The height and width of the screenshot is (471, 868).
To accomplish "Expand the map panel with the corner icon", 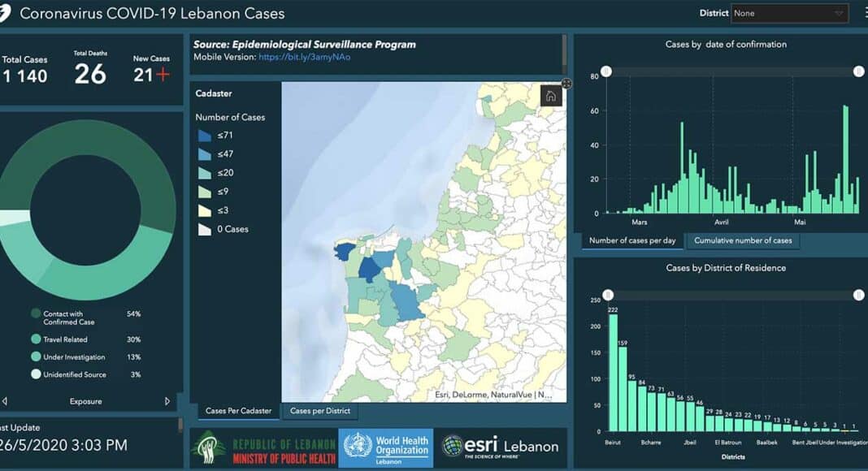I will [566, 84].
